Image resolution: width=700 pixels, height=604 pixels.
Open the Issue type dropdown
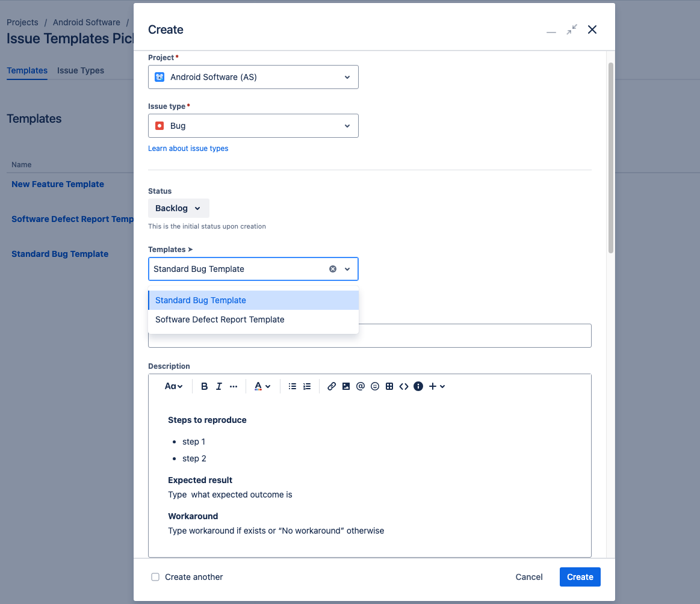pos(253,126)
